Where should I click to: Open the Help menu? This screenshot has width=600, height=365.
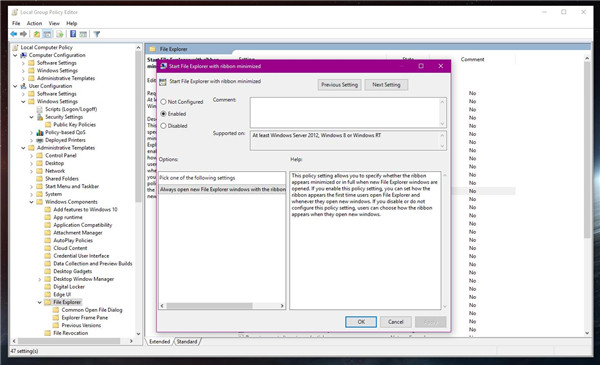[x=72, y=23]
